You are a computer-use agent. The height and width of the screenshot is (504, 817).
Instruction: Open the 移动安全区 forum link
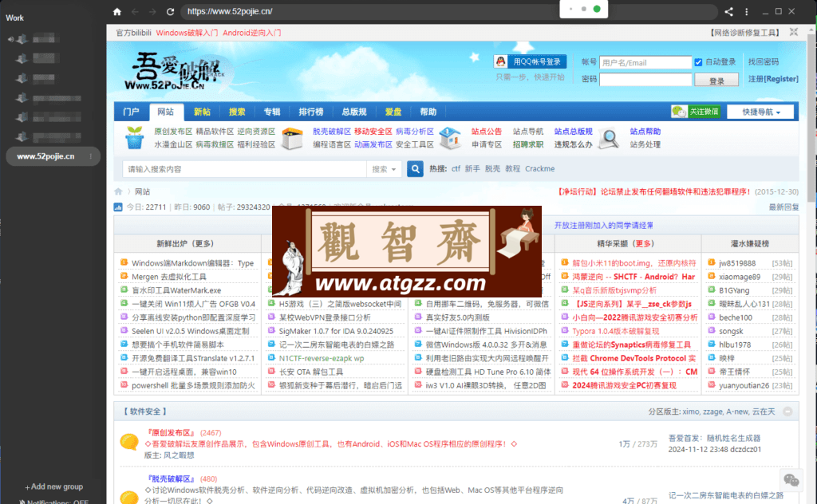pyautogui.click(x=373, y=132)
